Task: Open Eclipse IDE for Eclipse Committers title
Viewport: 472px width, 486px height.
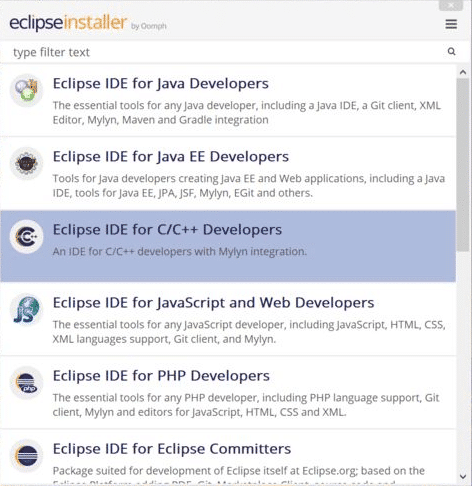Action: tap(172, 449)
